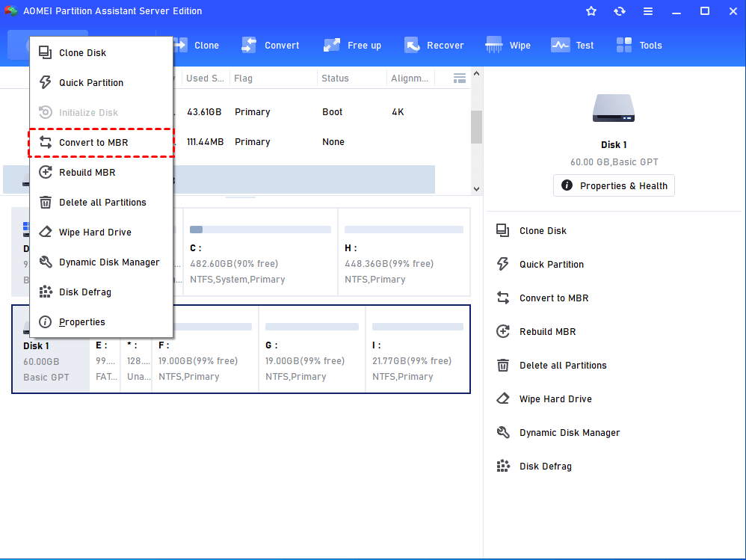Screen dimensions: 746x560
Task: Click Properties info icon in context menu
Action: [45, 321]
